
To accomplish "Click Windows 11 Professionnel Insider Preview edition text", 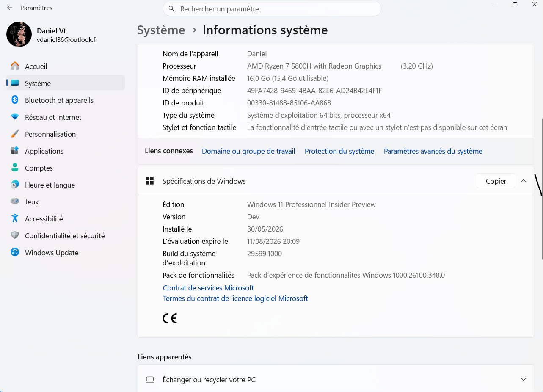I will [311, 204].
